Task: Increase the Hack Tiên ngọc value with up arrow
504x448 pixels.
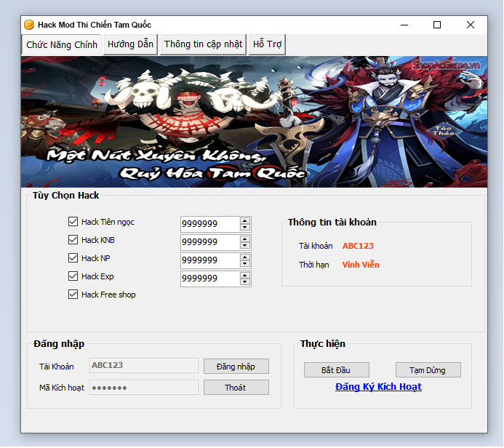Action: tap(244, 221)
